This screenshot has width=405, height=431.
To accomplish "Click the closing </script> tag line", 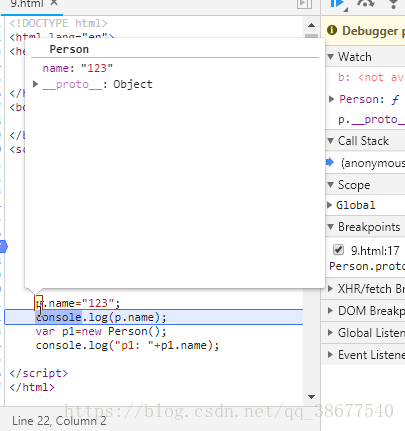I will point(38,373).
